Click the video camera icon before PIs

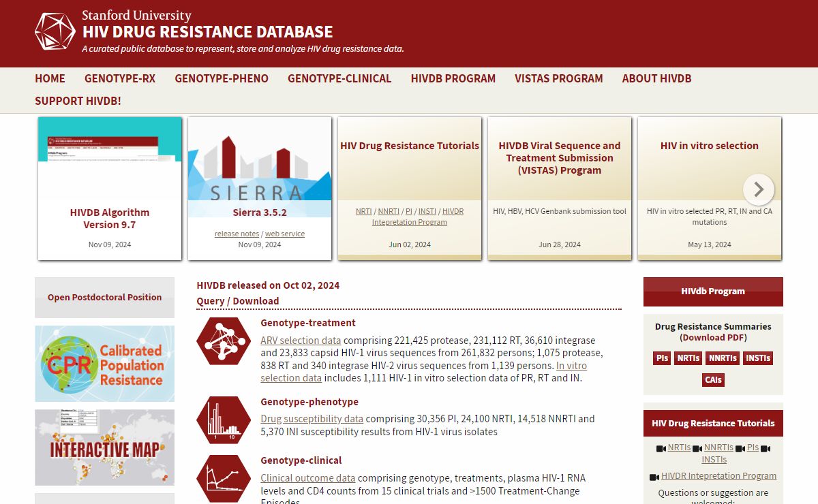(740, 449)
